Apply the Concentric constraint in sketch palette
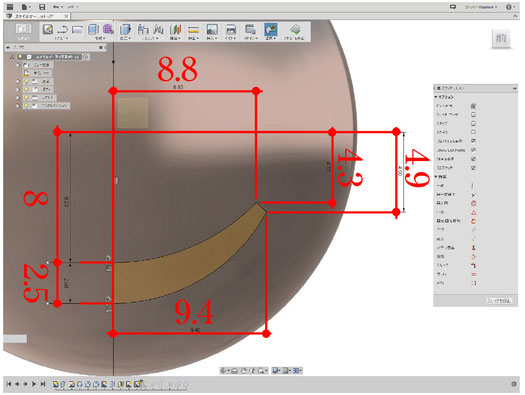 coord(473,203)
